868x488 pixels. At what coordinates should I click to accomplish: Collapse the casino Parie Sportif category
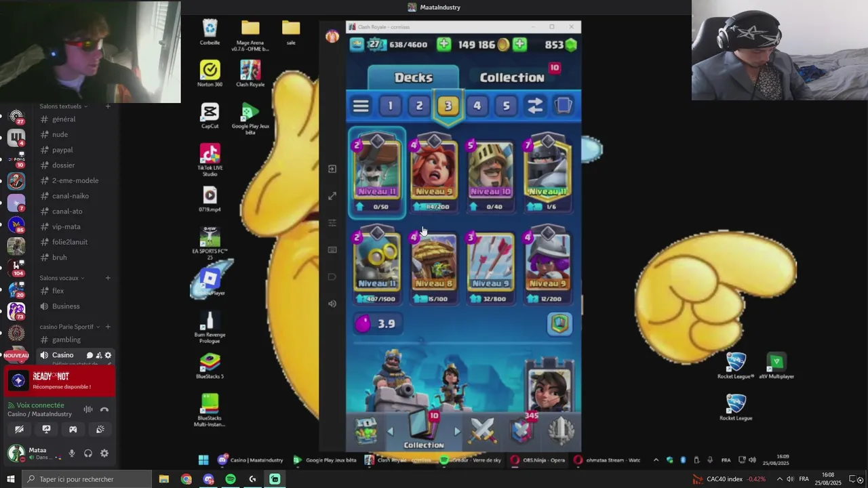70,327
